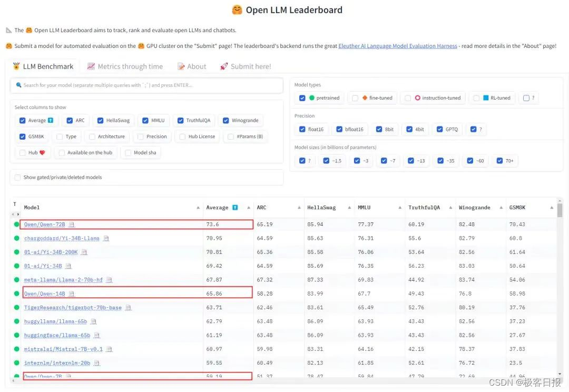Uncheck the GPTQ precision filter

pyautogui.click(x=439, y=129)
